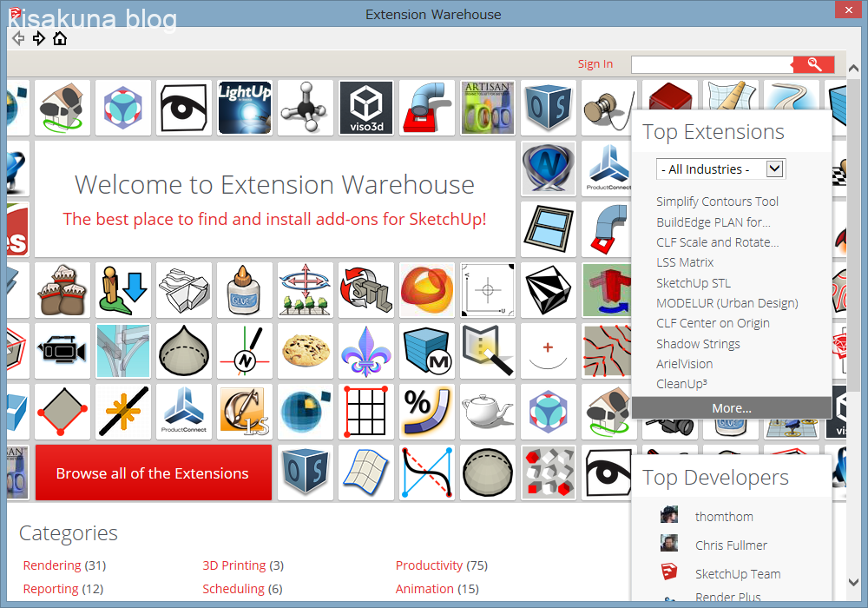The image size is (868, 608).
Task: Select the ARTISAN extension icon
Action: point(488,108)
